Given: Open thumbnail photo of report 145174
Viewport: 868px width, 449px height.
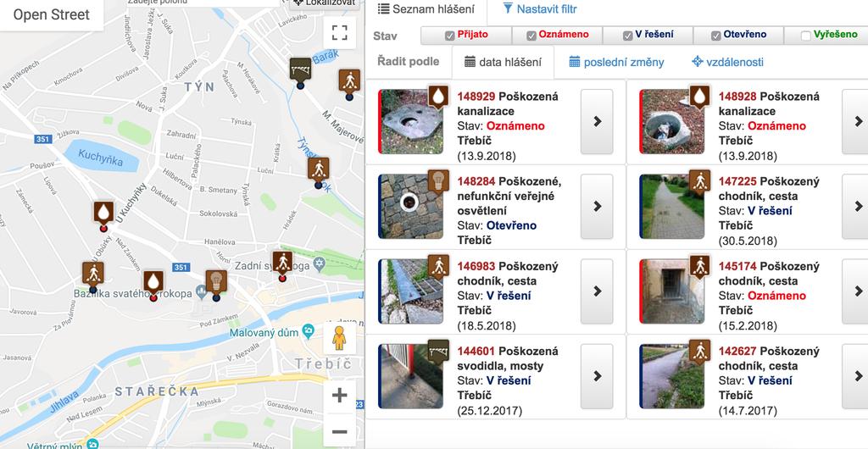Looking at the screenshot, I should 672,291.
